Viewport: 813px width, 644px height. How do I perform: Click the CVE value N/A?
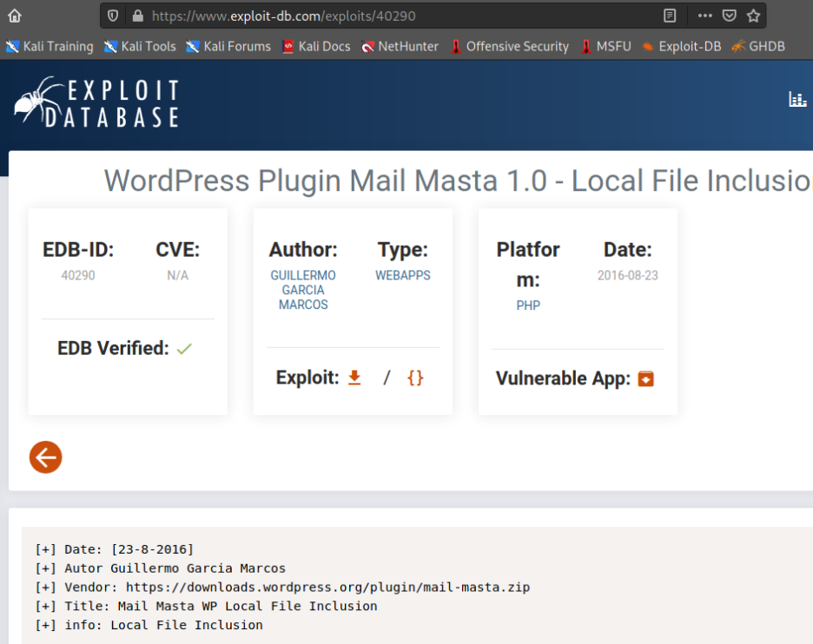177,275
